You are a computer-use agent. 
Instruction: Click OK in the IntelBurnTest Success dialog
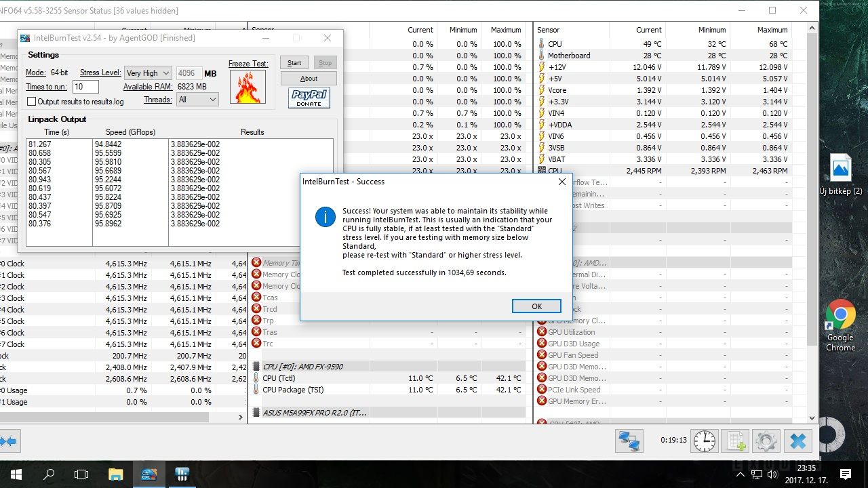(536, 306)
